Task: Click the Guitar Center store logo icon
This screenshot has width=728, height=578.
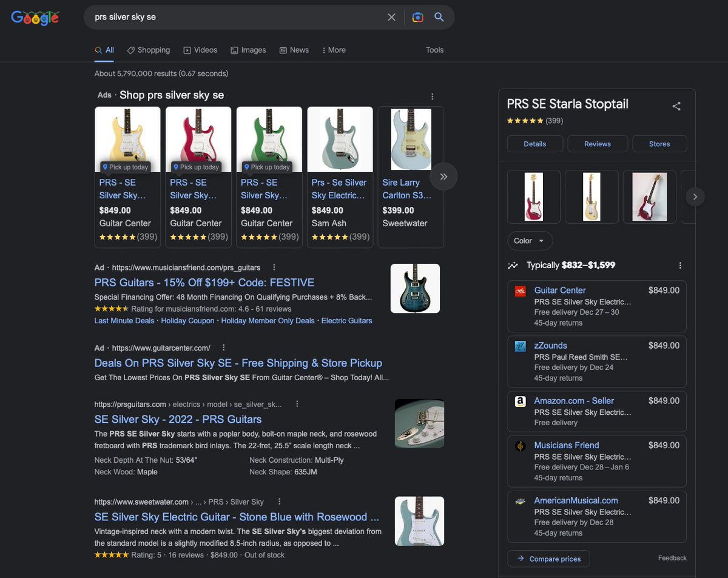Action: click(520, 291)
